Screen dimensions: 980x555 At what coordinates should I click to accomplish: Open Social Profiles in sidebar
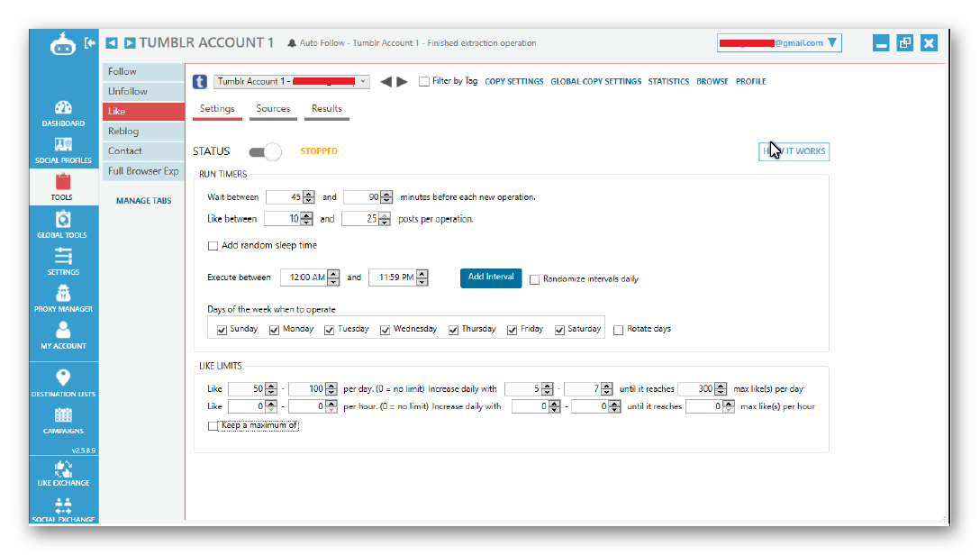coord(63,150)
